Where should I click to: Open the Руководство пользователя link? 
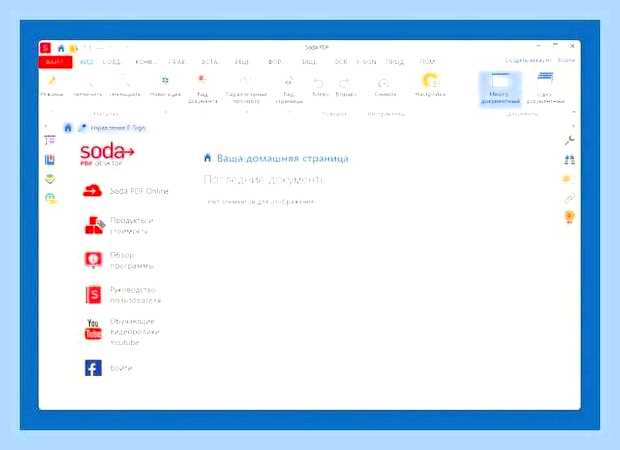pyautogui.click(x=135, y=295)
